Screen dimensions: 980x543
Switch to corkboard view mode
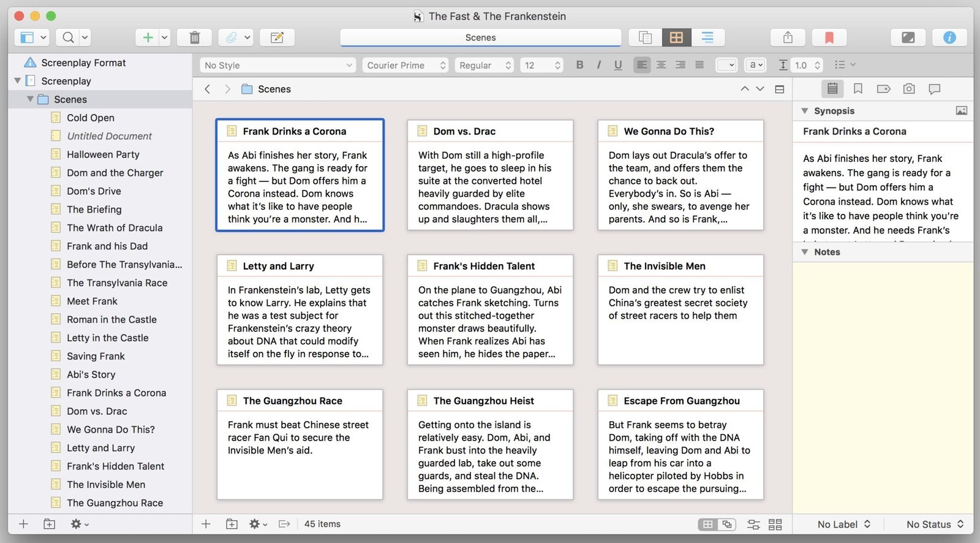click(676, 37)
